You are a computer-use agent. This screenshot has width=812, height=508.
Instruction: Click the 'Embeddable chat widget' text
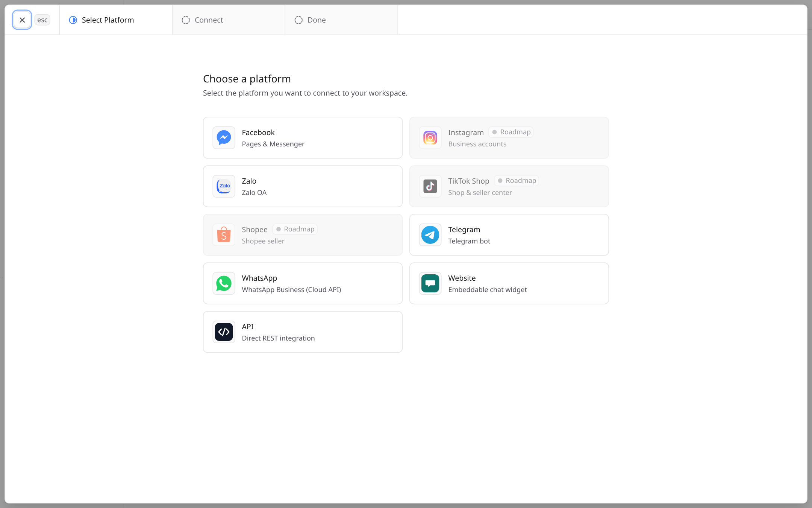coord(488,290)
